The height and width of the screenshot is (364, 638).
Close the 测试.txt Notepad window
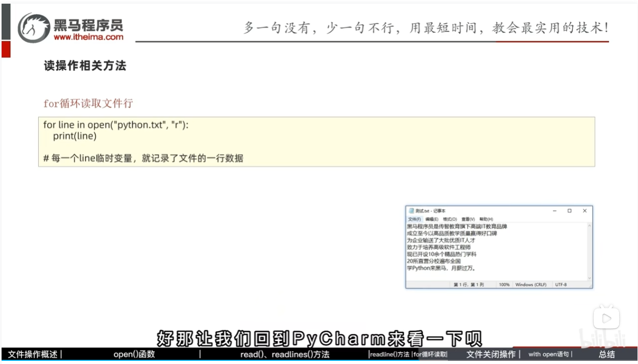pyautogui.click(x=584, y=211)
